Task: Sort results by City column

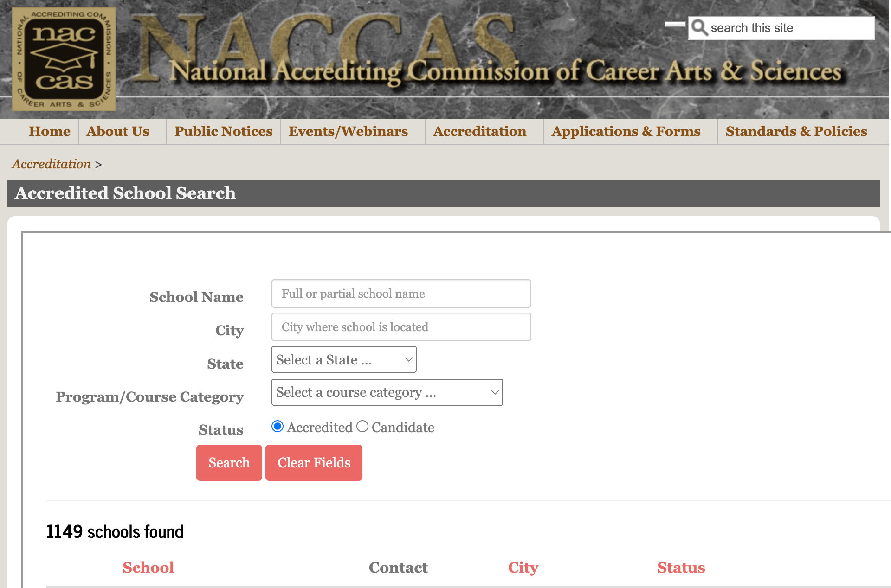Action: click(523, 568)
